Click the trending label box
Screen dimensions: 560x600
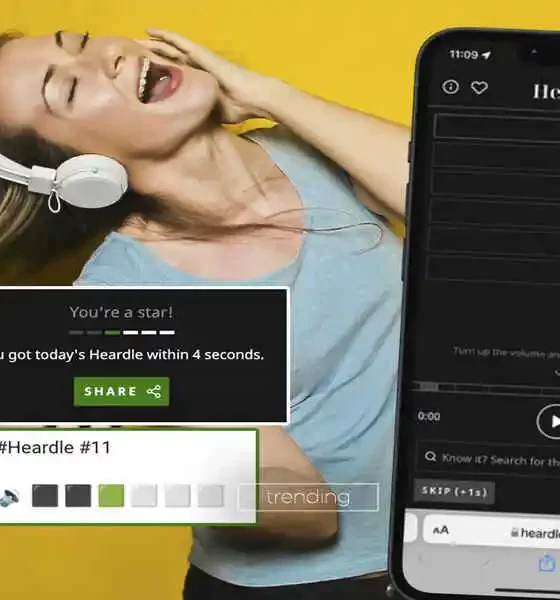[x=309, y=497]
